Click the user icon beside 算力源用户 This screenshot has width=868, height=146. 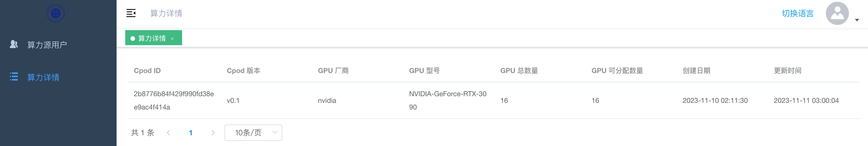pyautogui.click(x=14, y=44)
